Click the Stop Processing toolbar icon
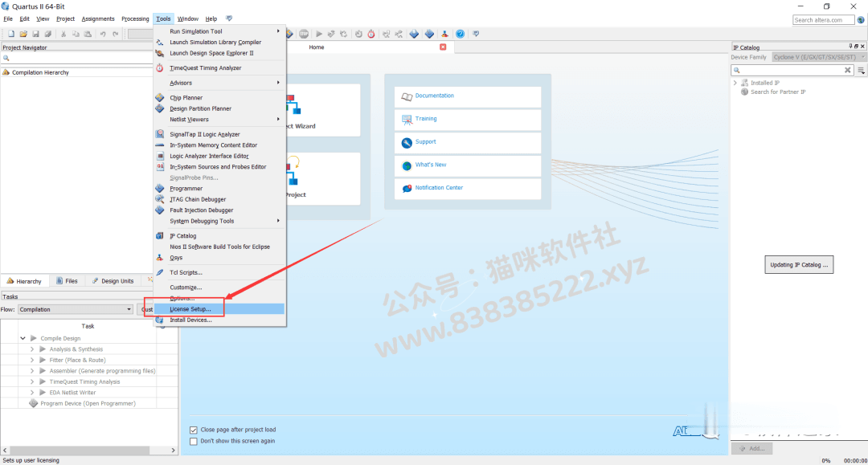Screen dimensions: 868x465 [304, 34]
